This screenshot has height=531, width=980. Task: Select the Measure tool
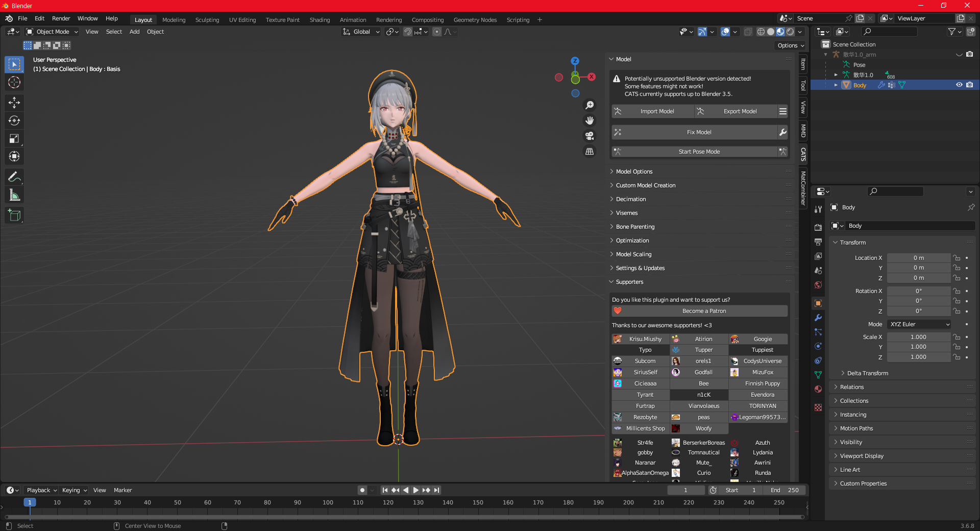click(14, 195)
